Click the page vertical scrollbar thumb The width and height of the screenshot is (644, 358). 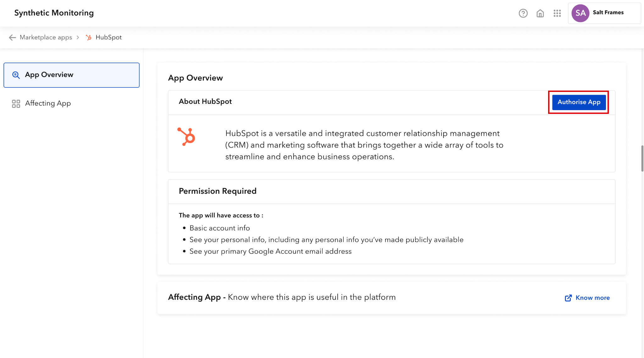point(642,158)
